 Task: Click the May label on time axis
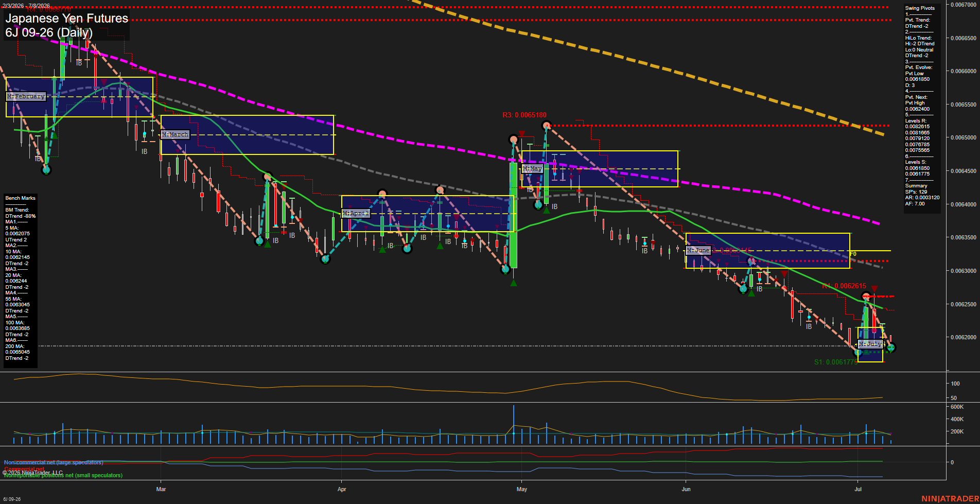(x=522, y=490)
